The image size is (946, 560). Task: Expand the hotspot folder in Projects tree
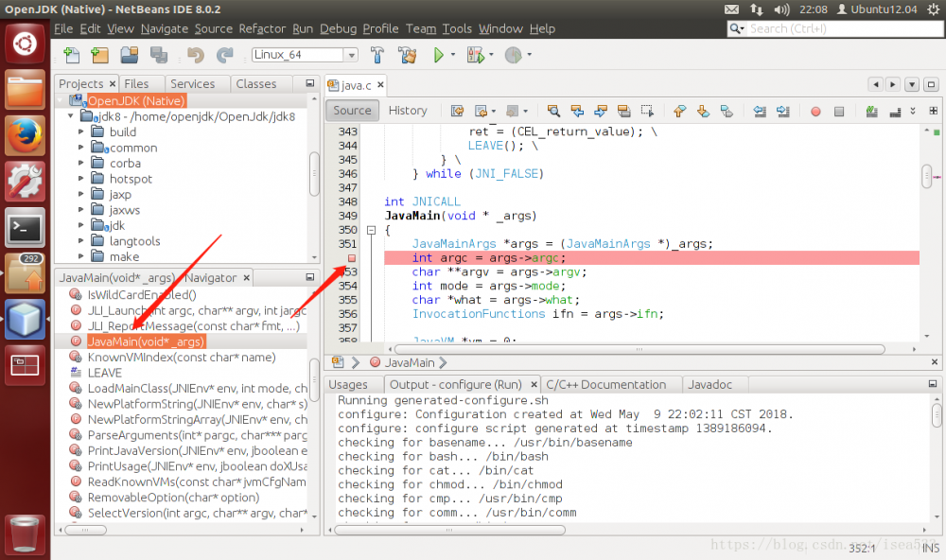tap(80, 179)
